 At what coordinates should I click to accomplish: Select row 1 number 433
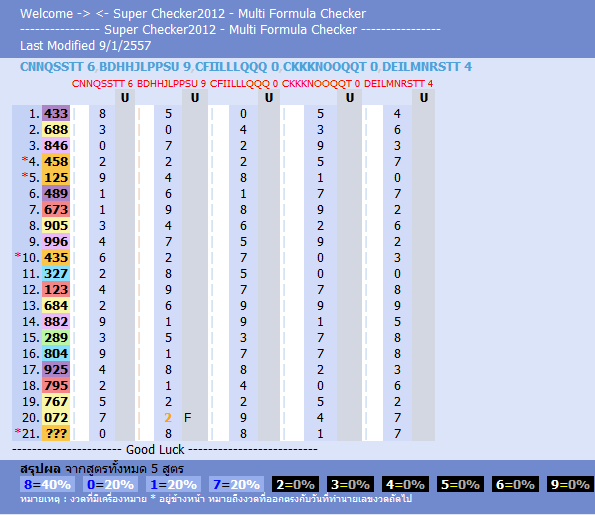[x=56, y=113]
